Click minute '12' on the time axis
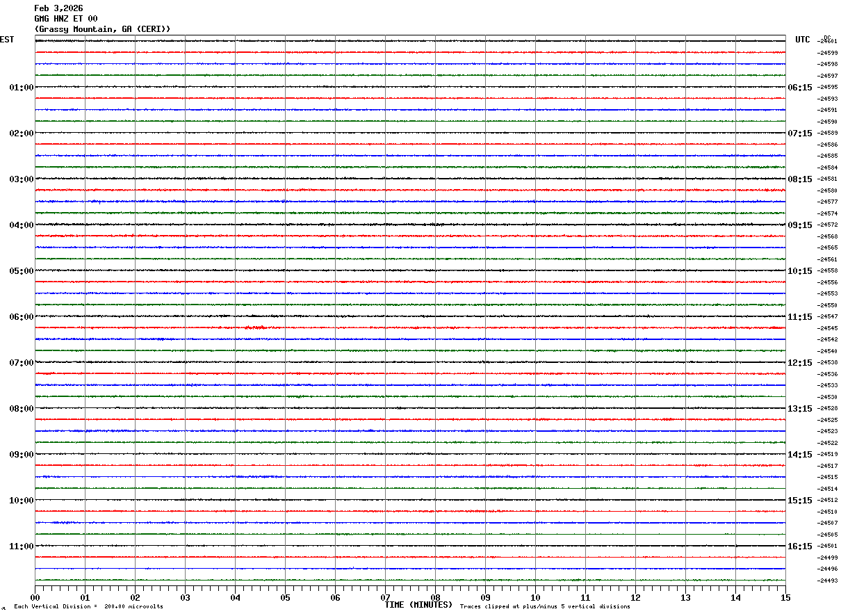 coord(635,597)
